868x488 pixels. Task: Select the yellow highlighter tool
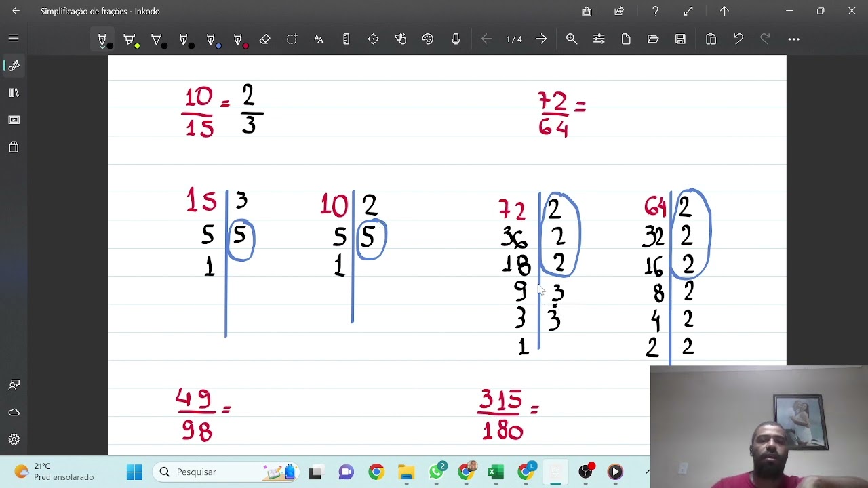click(x=130, y=39)
